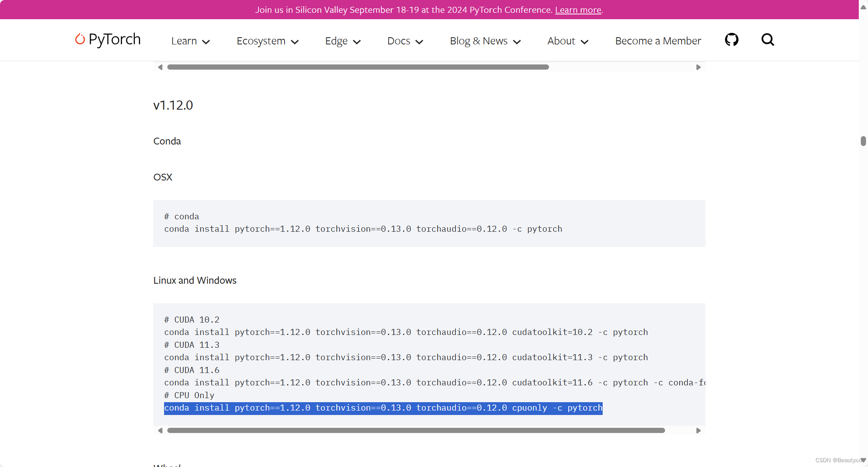Click the cudatoolkit=11.3 install command
The height and width of the screenshot is (467, 868).
[x=406, y=357]
